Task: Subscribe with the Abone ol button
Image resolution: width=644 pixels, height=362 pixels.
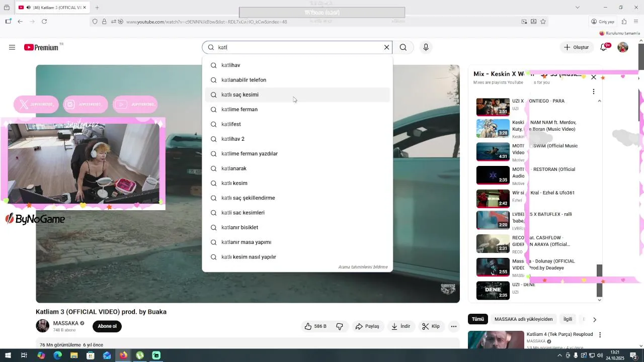Action: coord(107,326)
